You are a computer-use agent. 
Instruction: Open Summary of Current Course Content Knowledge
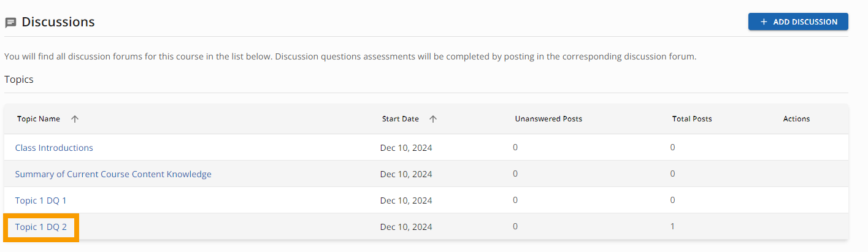[x=113, y=174]
